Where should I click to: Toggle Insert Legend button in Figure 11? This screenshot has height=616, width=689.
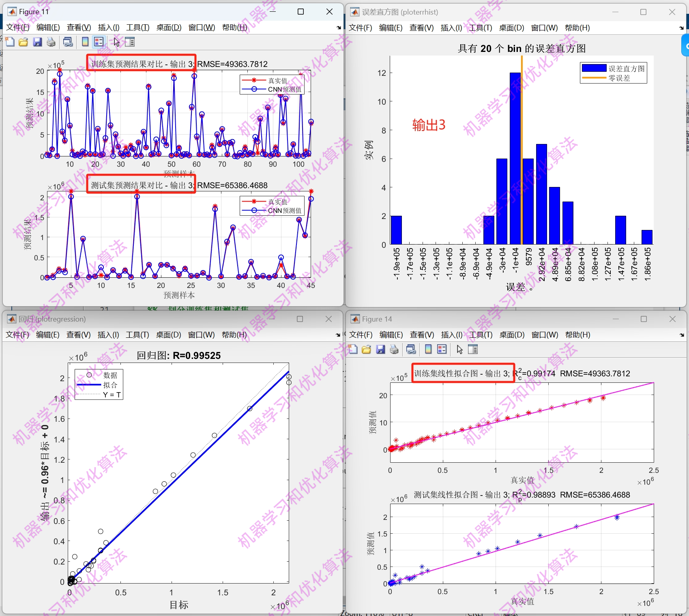pos(99,42)
